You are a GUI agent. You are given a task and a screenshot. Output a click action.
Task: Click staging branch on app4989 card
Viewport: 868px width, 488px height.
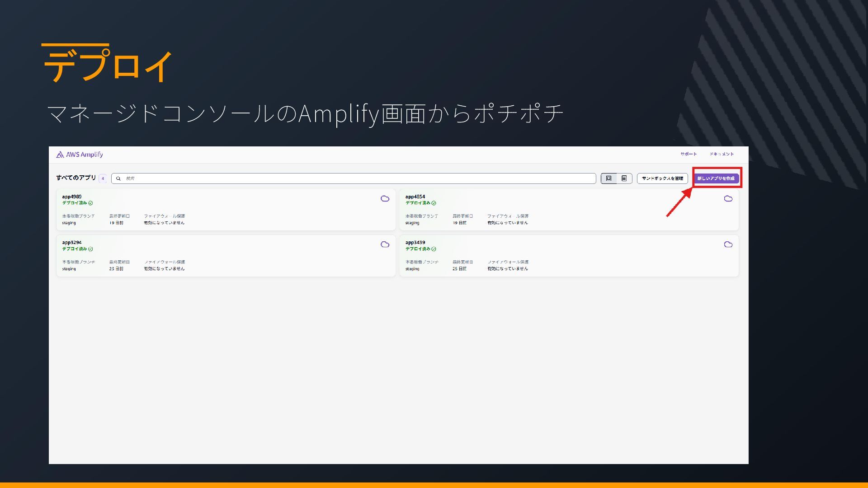(69, 223)
